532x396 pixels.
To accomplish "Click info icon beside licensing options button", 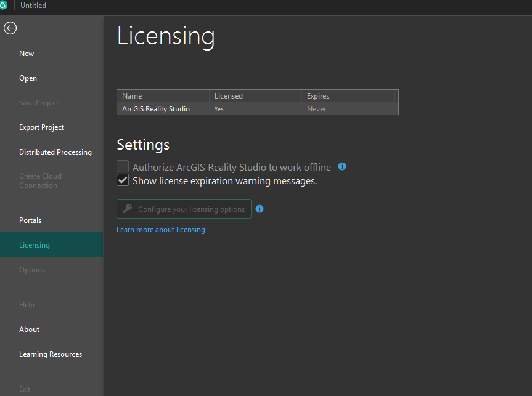I will pos(260,209).
